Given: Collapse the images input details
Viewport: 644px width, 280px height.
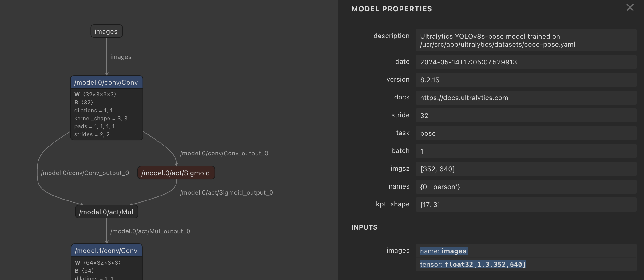Looking at the screenshot, I should pos(630,251).
